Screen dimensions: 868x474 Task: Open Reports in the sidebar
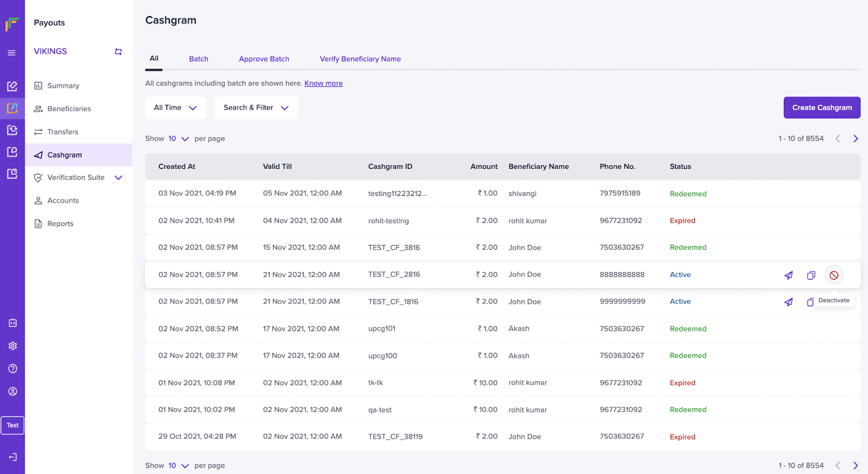tap(79, 224)
